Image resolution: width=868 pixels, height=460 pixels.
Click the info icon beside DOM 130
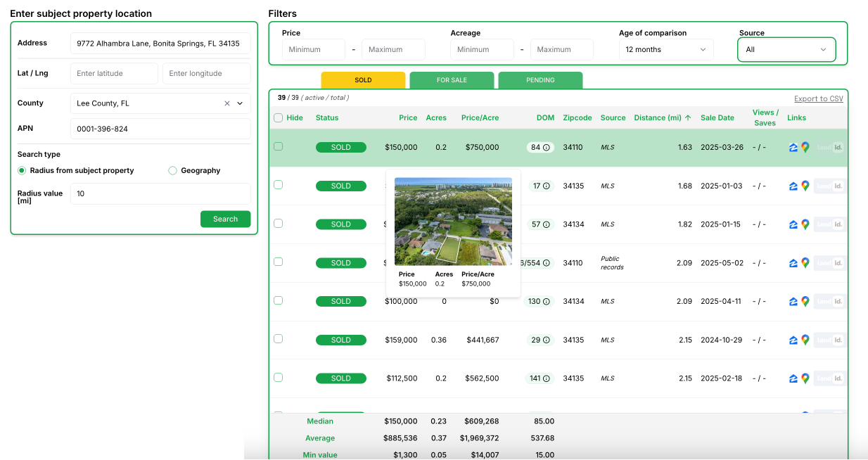pos(547,301)
